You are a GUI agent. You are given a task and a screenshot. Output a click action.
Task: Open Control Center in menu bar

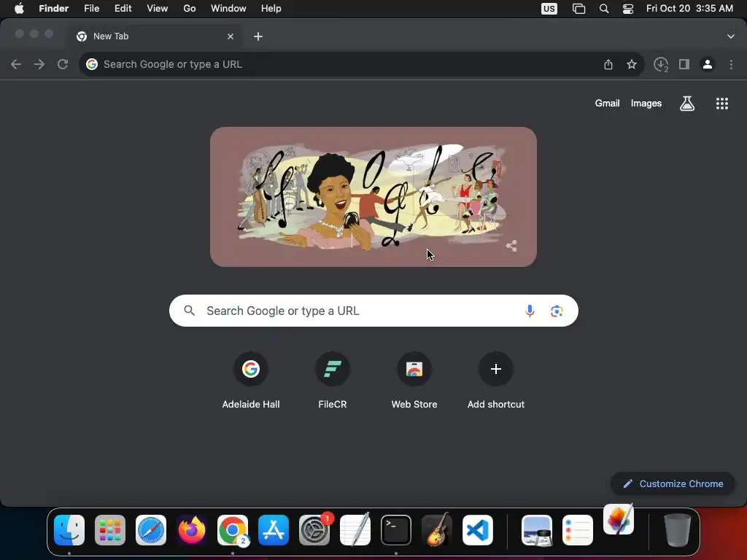(x=628, y=9)
